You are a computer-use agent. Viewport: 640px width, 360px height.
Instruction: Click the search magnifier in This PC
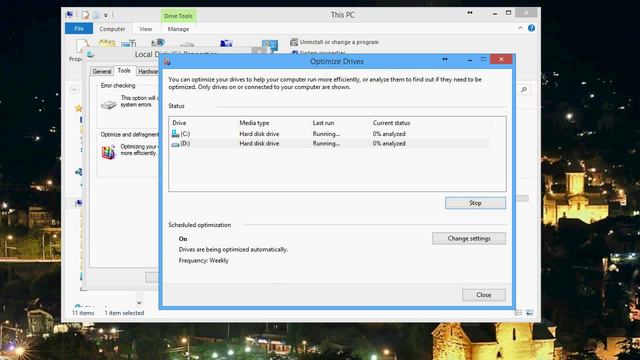click(524, 89)
